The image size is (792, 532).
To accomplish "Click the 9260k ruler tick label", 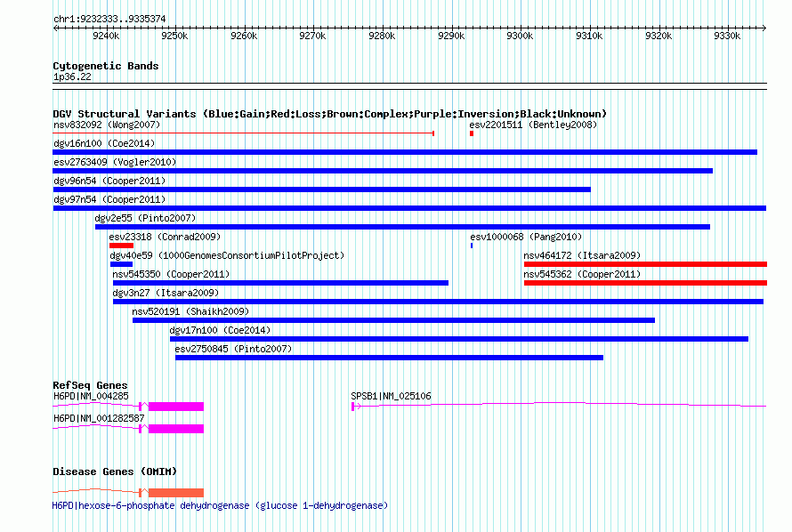I will [x=244, y=36].
